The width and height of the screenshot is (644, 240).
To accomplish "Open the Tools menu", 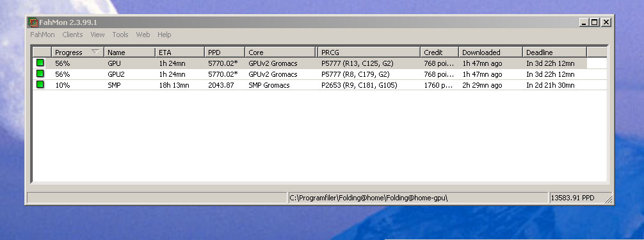I will (x=120, y=35).
